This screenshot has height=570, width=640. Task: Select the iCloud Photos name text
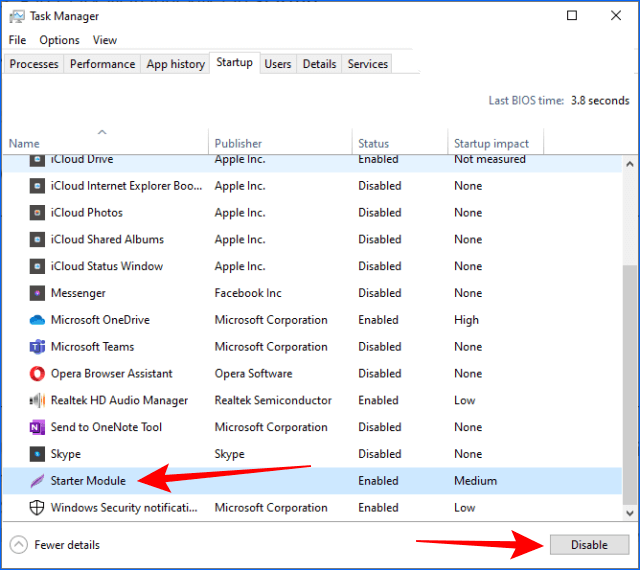click(87, 213)
